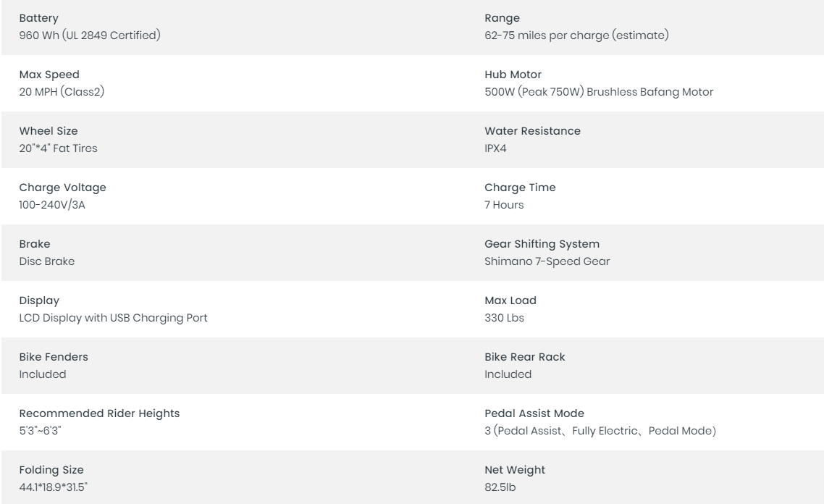Click the Wheel Size label

click(x=48, y=131)
